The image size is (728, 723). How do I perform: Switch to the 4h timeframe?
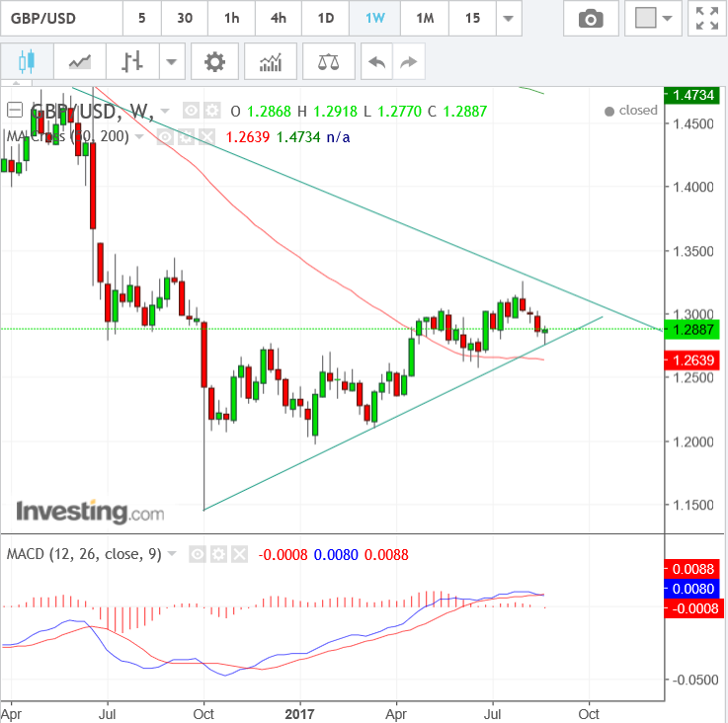[x=279, y=18]
